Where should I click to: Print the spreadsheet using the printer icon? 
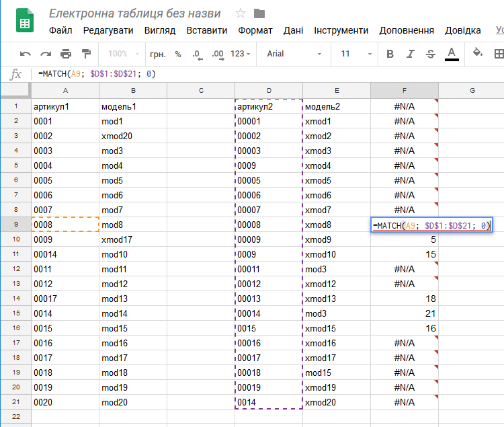pos(66,54)
